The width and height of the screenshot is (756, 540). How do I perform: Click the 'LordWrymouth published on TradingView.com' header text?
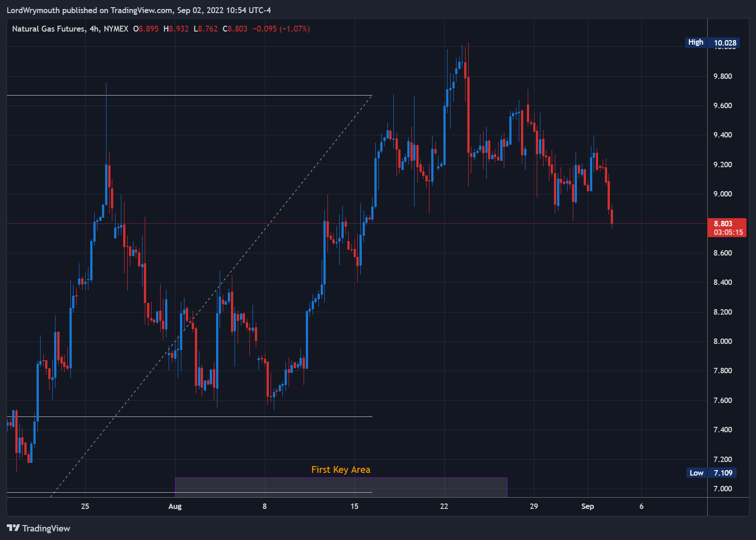pyautogui.click(x=89, y=10)
